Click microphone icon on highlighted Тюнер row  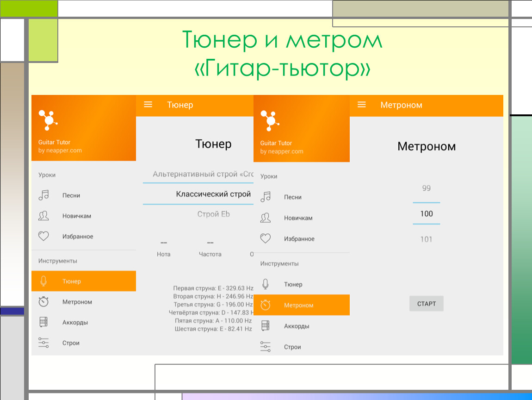click(43, 281)
